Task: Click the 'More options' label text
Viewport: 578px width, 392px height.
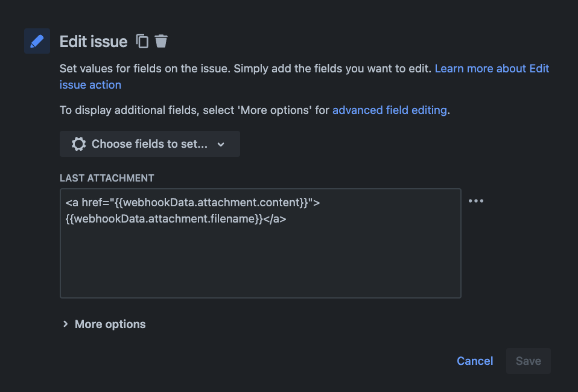Action: (x=110, y=324)
